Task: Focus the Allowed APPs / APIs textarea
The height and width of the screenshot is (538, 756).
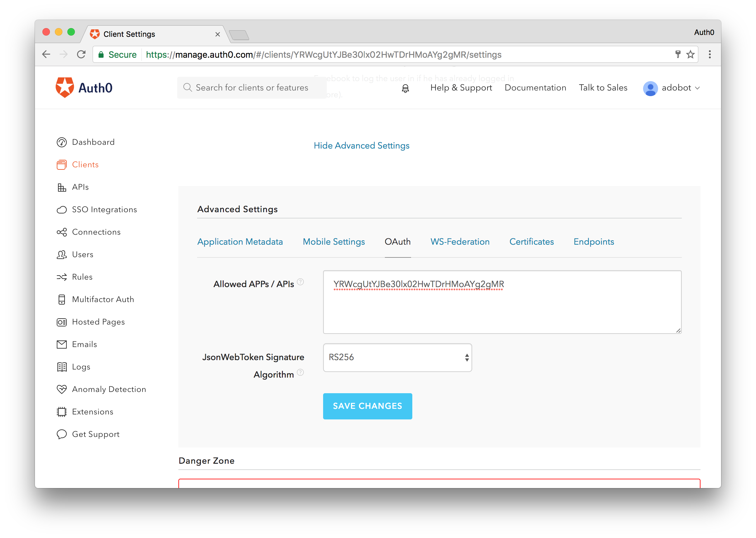Action: pos(502,308)
